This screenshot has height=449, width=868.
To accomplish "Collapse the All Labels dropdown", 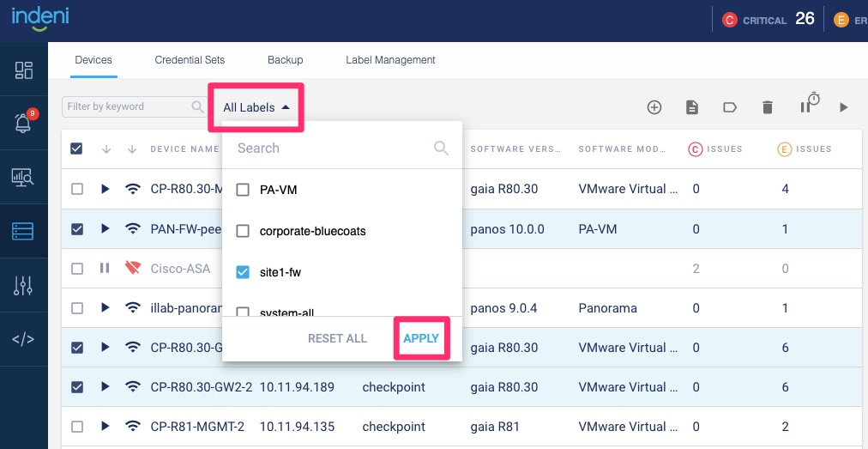I will [x=256, y=107].
